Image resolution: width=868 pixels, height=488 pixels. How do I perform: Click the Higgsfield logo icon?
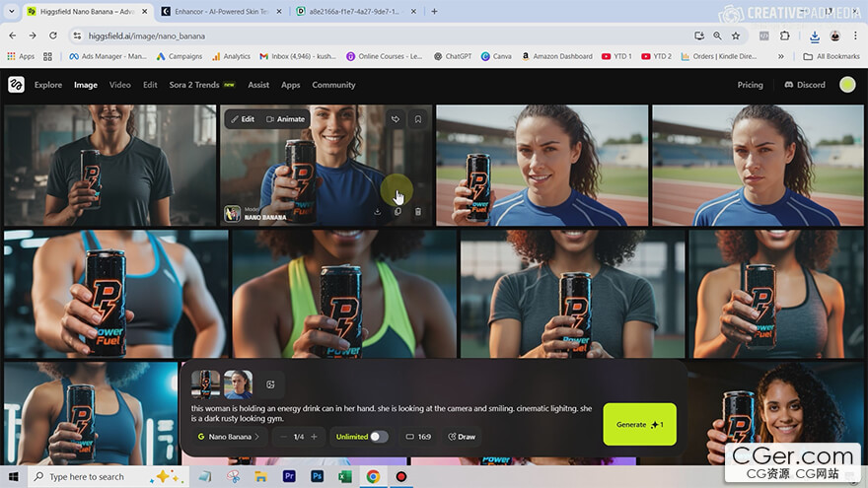(x=16, y=85)
